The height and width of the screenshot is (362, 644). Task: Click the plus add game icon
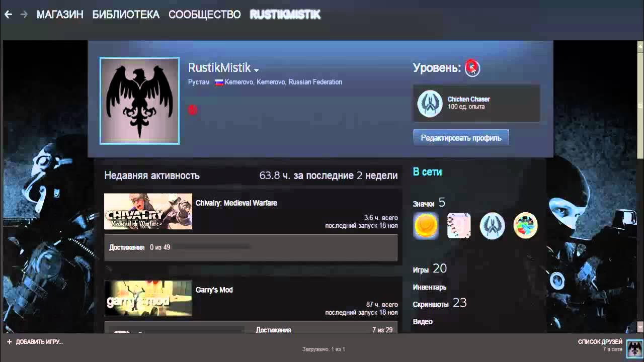coord(10,342)
